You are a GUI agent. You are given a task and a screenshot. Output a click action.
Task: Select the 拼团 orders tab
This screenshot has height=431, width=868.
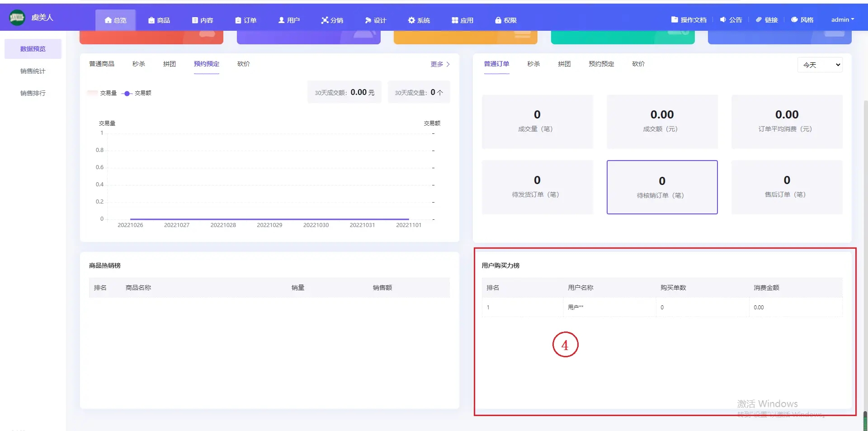(564, 64)
